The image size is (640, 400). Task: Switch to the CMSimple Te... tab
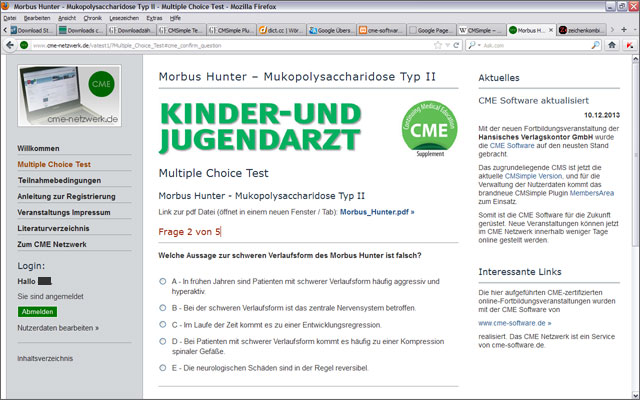click(181, 30)
